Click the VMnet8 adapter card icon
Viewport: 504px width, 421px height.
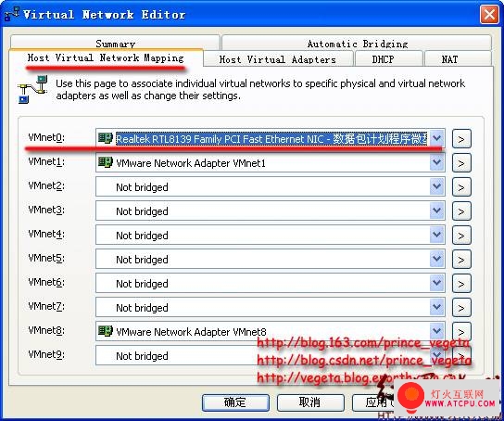point(105,331)
